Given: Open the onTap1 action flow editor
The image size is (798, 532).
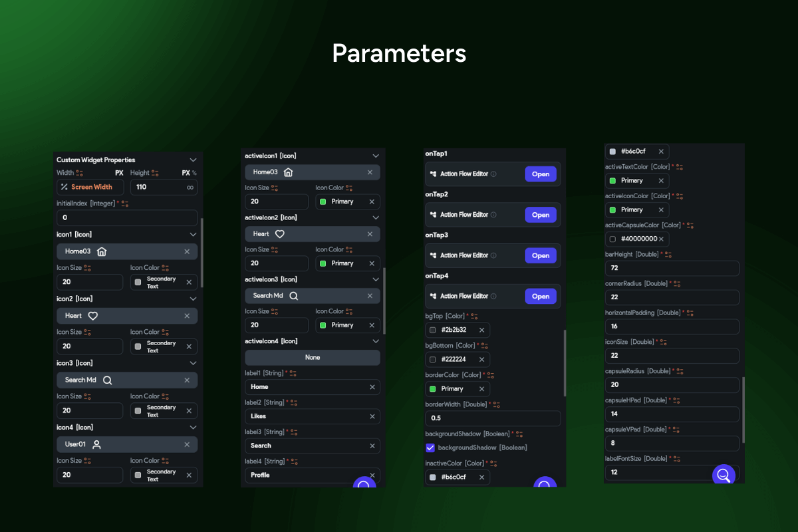Looking at the screenshot, I should 541,174.
